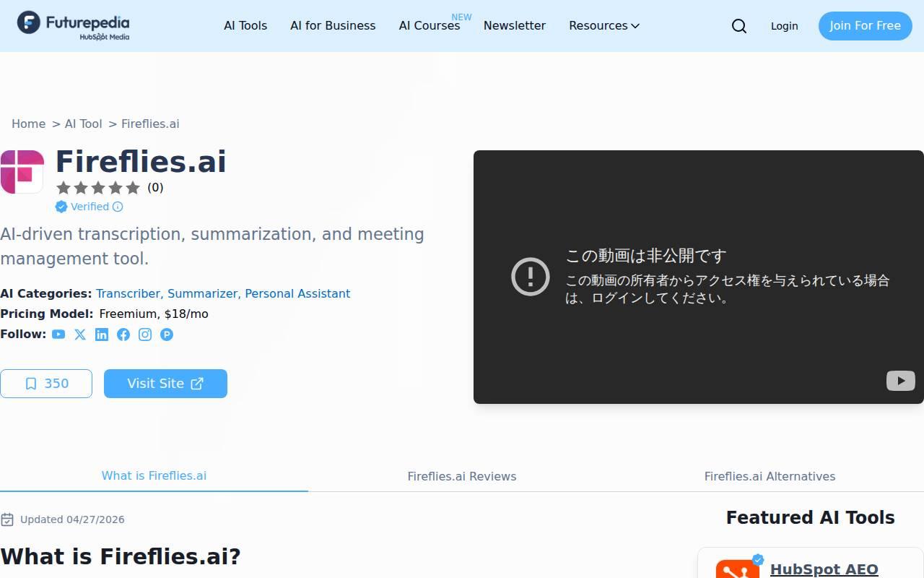The image size is (924, 578).
Task: Open AI for Business menu item
Action: coord(333,26)
